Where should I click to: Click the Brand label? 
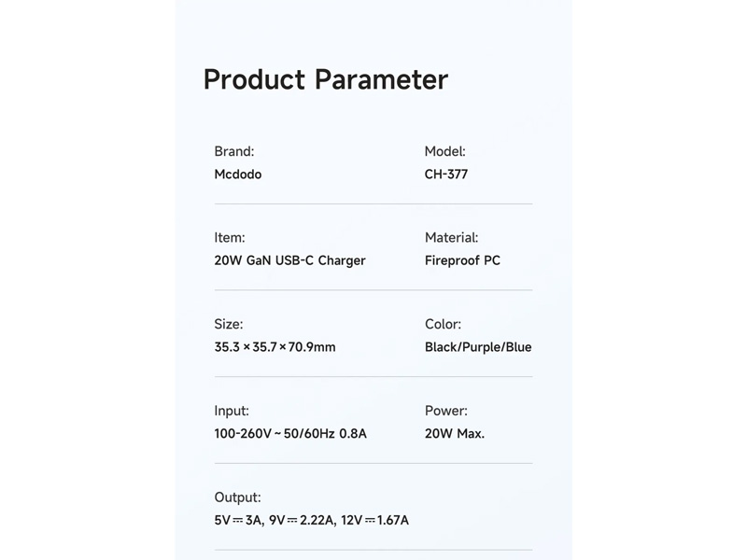pos(233,151)
